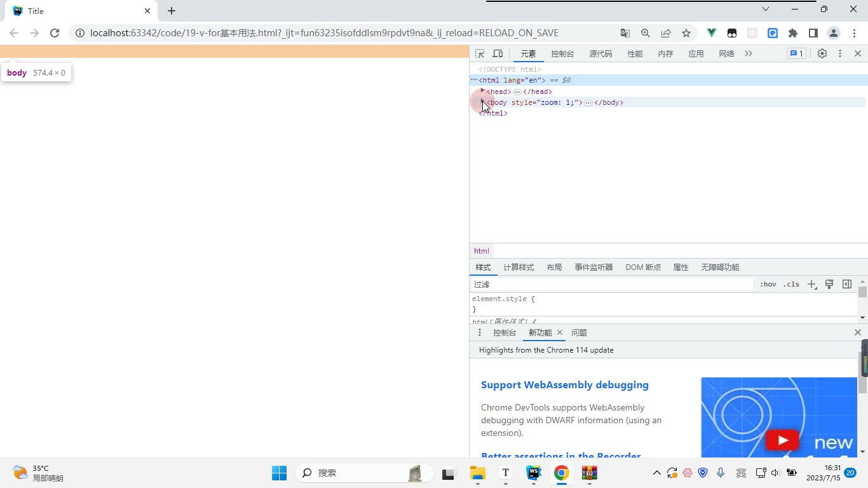The image size is (868, 488).
Task: Toggle the :hov element state panel
Action: (768, 285)
